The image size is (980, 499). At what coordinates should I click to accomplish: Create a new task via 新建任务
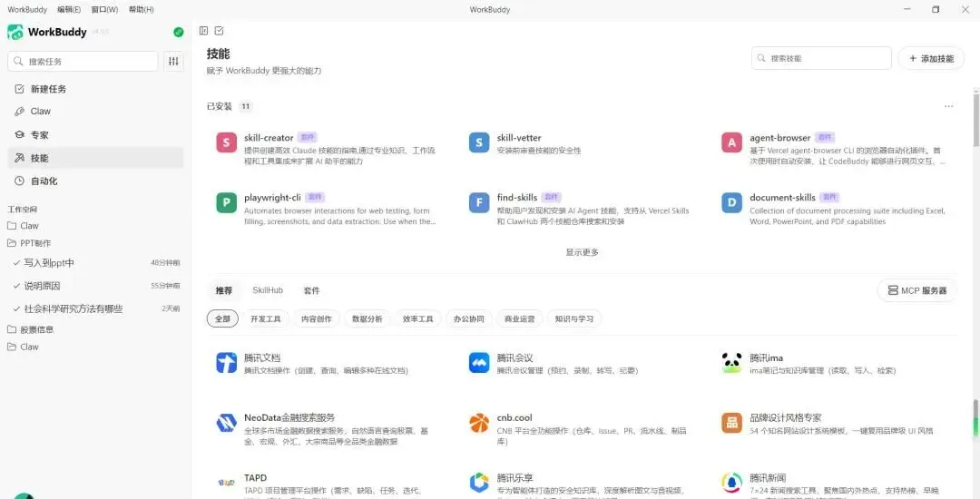coord(95,89)
